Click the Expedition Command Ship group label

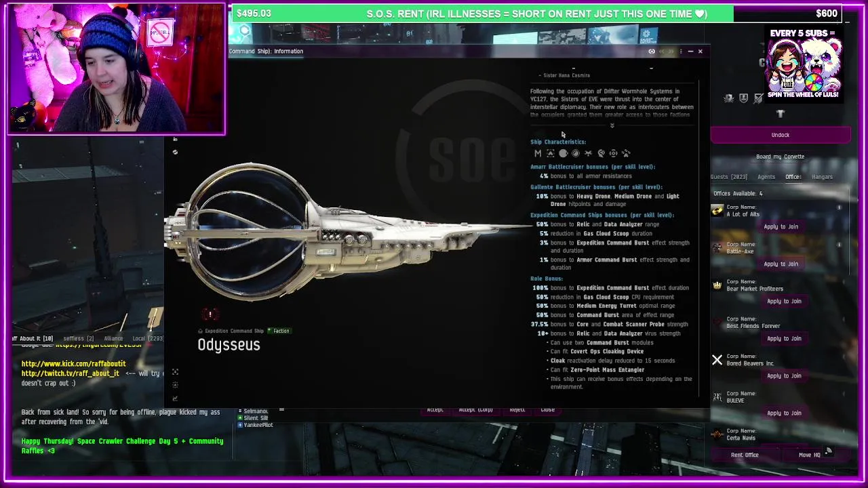pos(234,331)
